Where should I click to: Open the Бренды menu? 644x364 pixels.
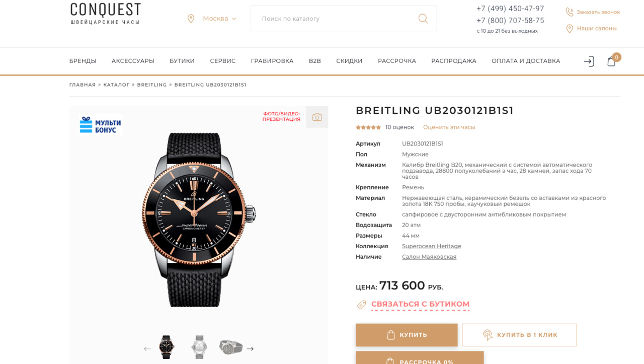click(x=83, y=61)
